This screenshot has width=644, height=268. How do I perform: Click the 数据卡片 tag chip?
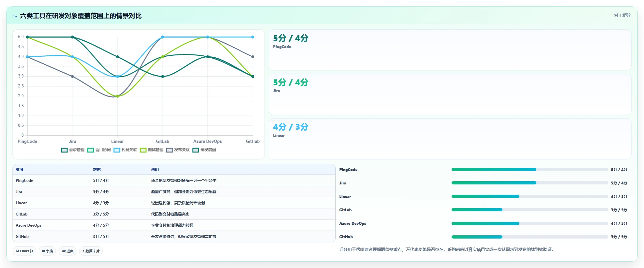91,251
